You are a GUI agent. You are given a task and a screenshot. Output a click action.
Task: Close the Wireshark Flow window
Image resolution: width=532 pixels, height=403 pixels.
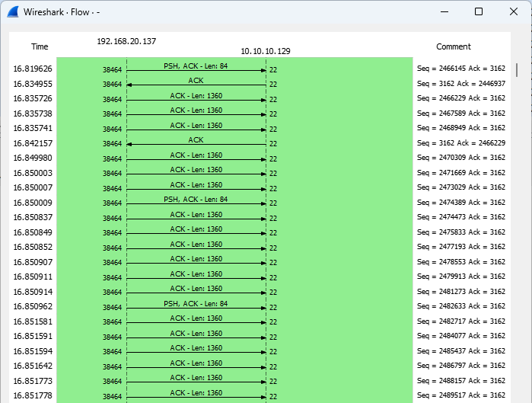click(513, 12)
